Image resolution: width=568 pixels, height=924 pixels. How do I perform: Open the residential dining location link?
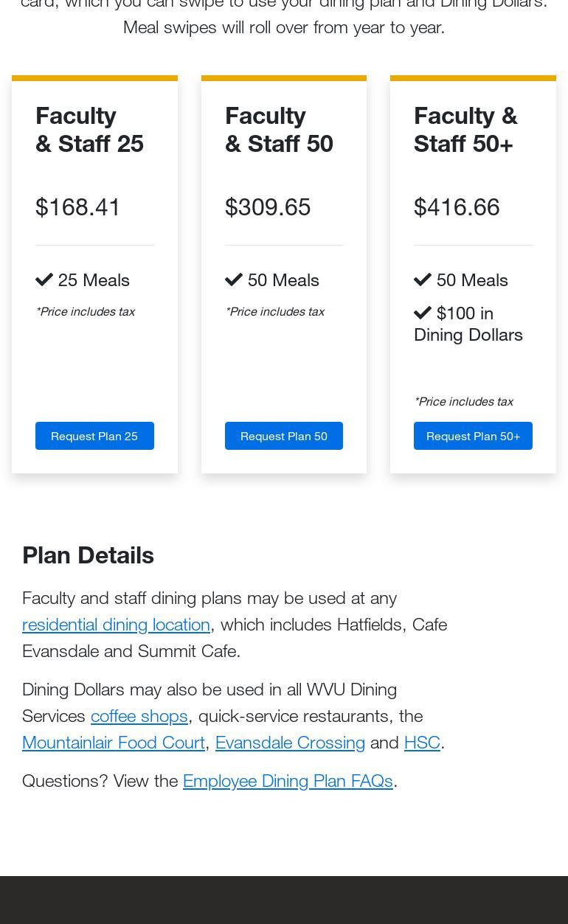coord(116,624)
